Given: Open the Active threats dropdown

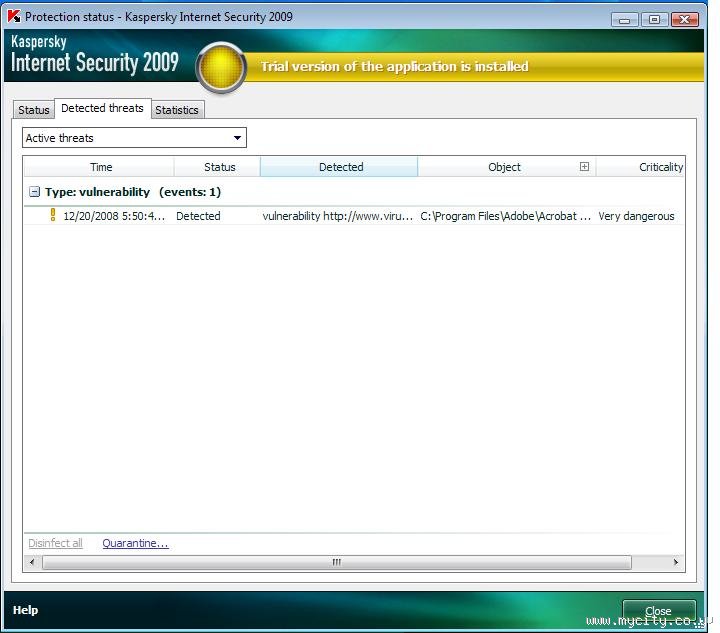Looking at the screenshot, I should [x=134, y=138].
